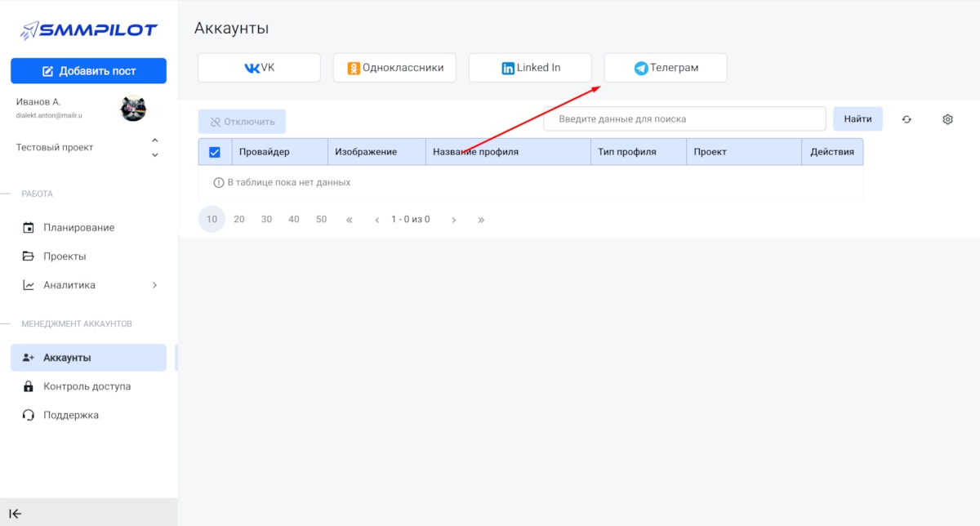This screenshot has width=980, height=526.
Task: Open table settings gear
Action: (x=947, y=119)
